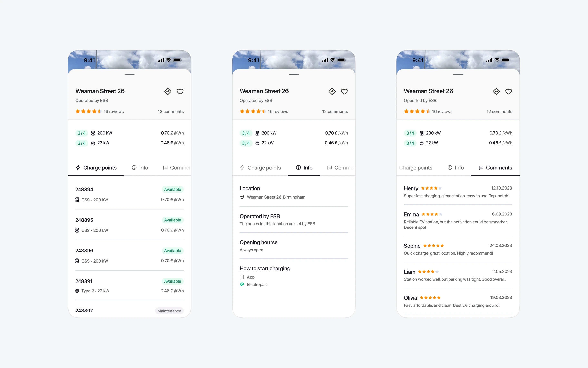Click sheet drag handle on middle phone

(x=294, y=74)
